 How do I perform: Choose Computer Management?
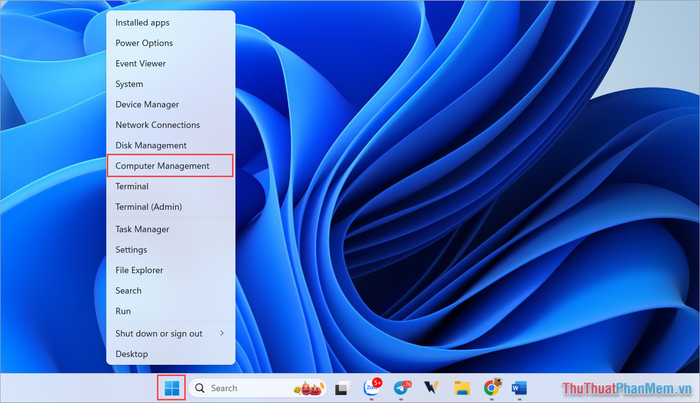point(170,166)
